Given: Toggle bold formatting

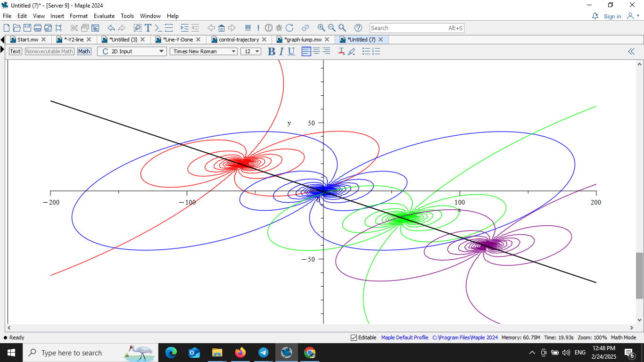Looking at the screenshot, I should pyautogui.click(x=272, y=51).
